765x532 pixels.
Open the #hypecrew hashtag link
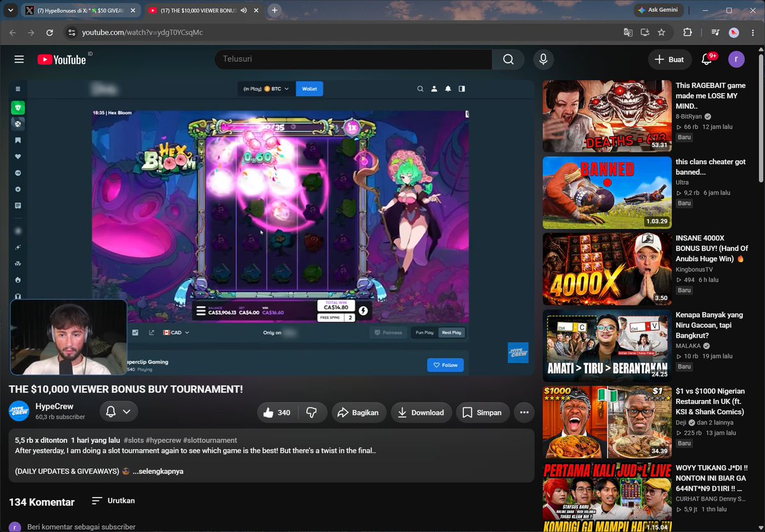point(164,440)
